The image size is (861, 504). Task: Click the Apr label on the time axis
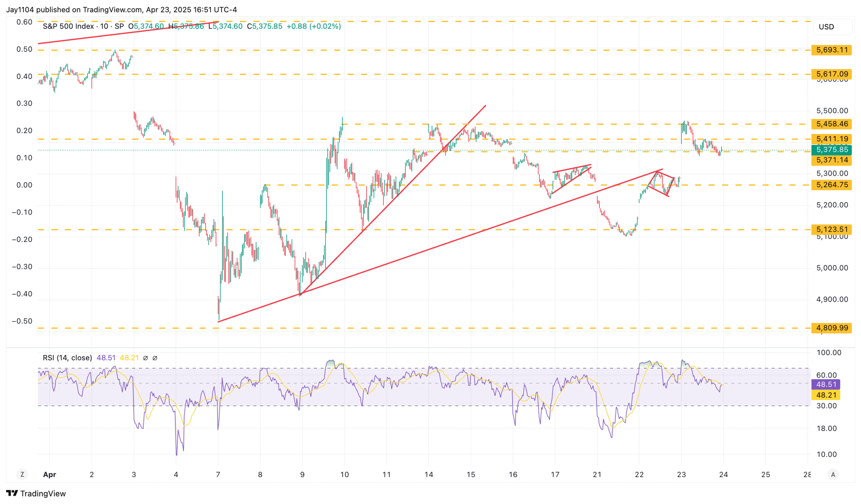(49, 474)
